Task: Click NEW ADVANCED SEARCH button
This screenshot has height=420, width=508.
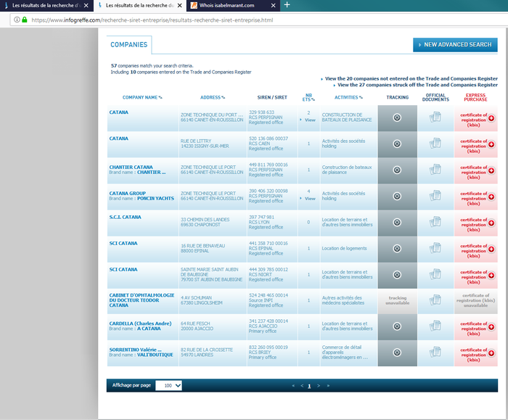Action: pos(455,45)
